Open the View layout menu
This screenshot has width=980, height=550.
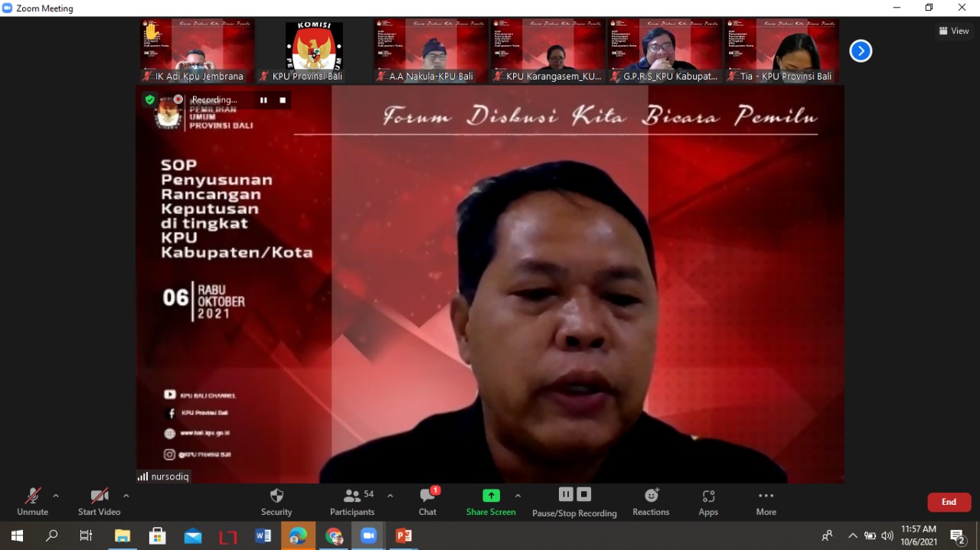[954, 31]
